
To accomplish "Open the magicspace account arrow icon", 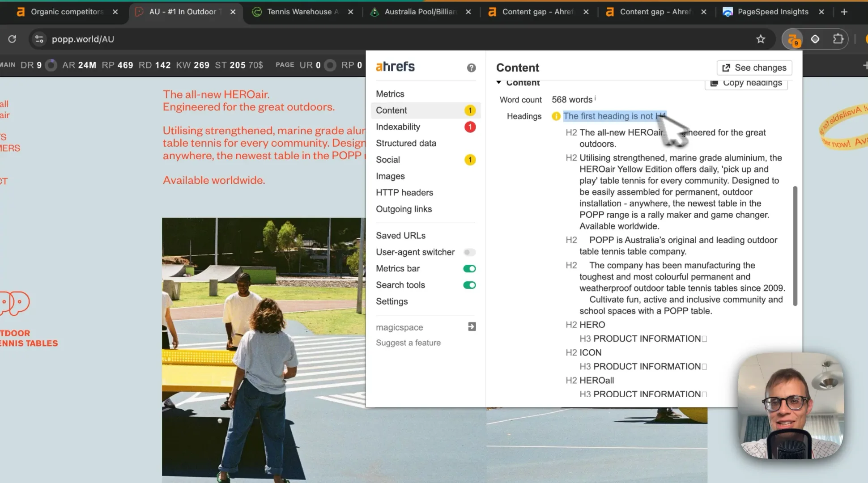I will click(472, 327).
